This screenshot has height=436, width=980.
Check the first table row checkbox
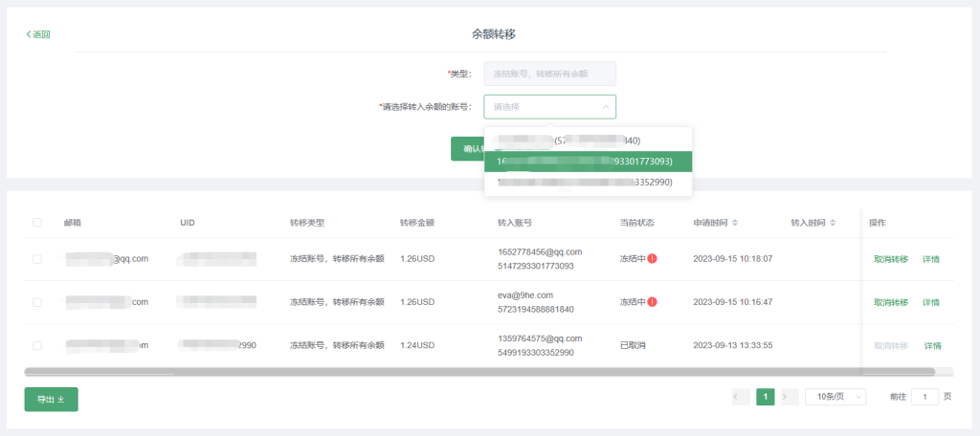37,259
